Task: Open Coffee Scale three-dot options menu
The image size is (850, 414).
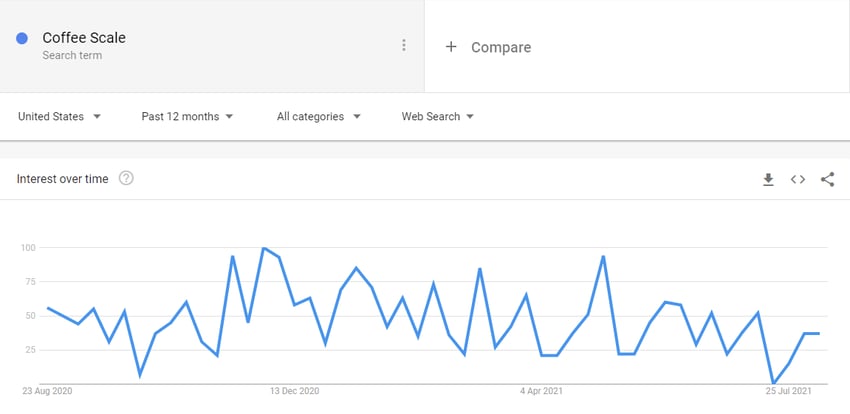Action: (x=403, y=45)
